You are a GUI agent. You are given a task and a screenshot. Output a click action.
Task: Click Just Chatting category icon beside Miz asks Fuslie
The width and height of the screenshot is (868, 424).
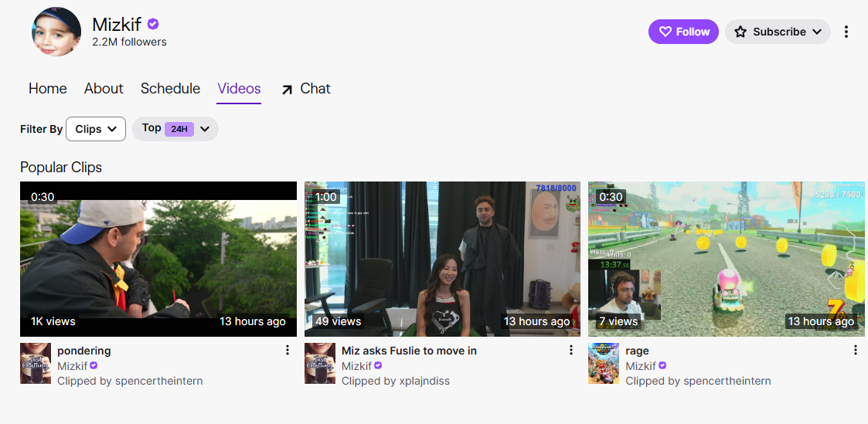point(320,363)
